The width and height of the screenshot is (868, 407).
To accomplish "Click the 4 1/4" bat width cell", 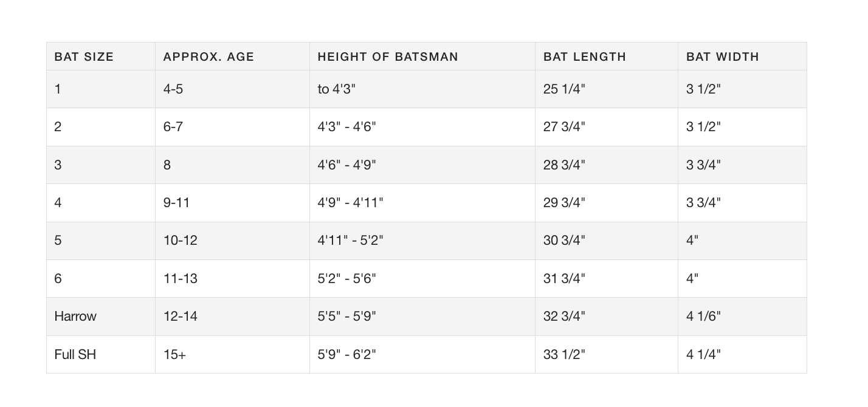I will tap(742, 355).
